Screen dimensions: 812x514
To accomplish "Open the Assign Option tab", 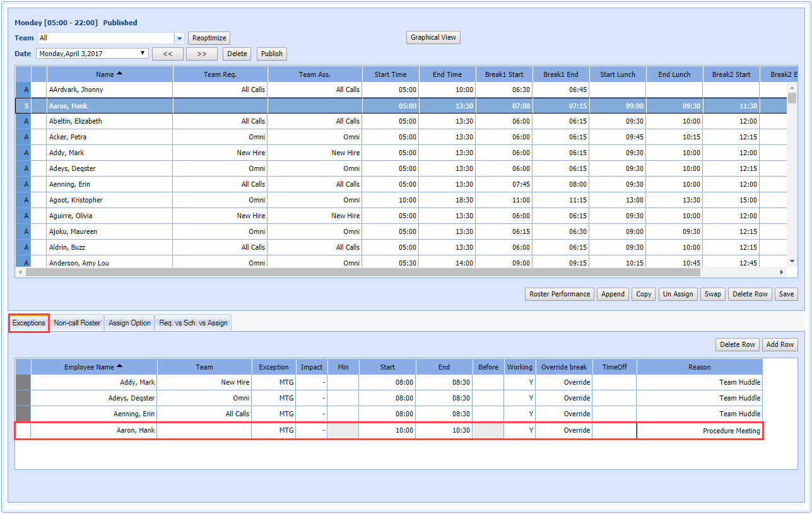I will [x=129, y=323].
